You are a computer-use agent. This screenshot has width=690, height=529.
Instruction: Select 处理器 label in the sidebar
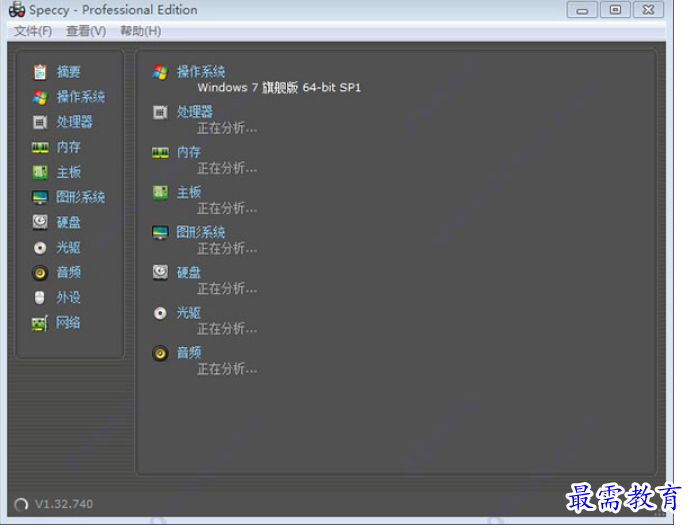[75, 122]
